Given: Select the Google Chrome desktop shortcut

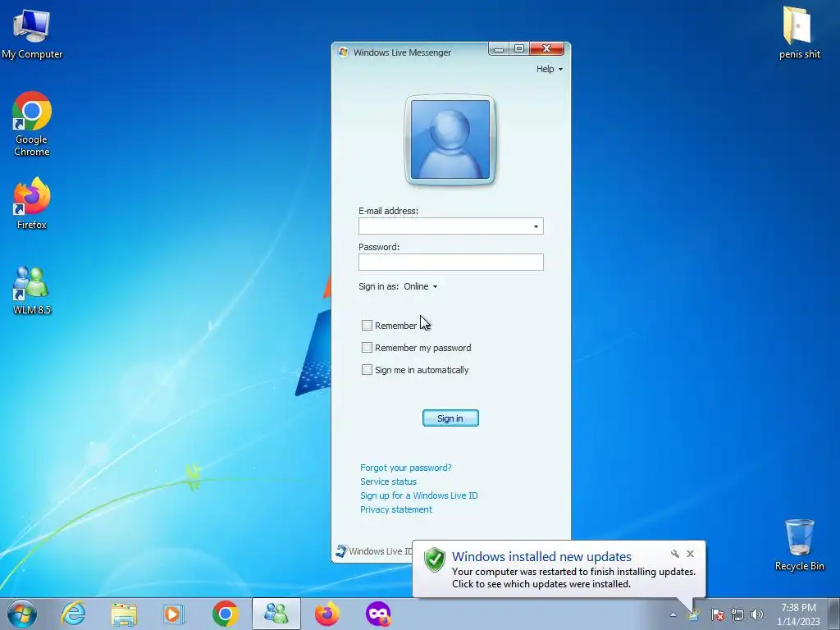Looking at the screenshot, I should point(32,125).
